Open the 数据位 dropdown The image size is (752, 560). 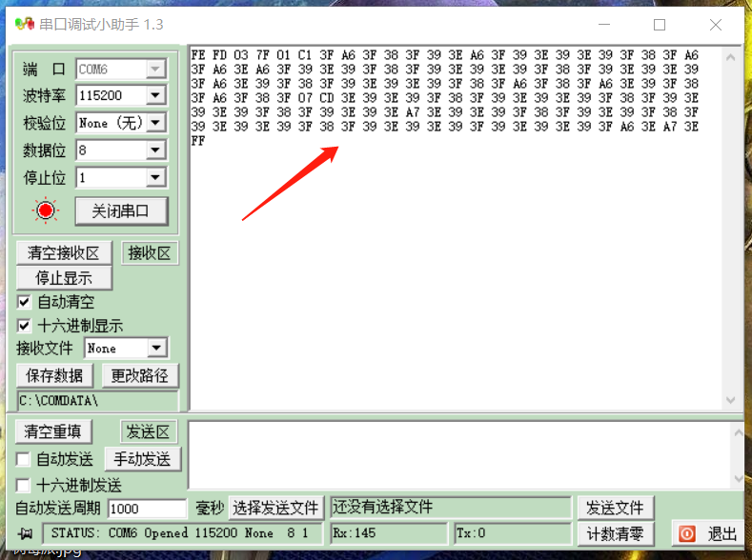click(155, 150)
